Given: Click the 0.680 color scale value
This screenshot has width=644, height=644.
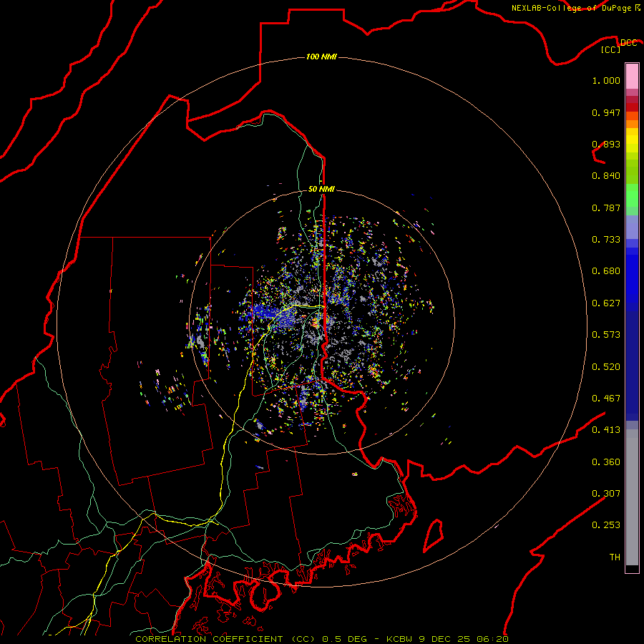Looking at the screenshot, I should pos(606,271).
